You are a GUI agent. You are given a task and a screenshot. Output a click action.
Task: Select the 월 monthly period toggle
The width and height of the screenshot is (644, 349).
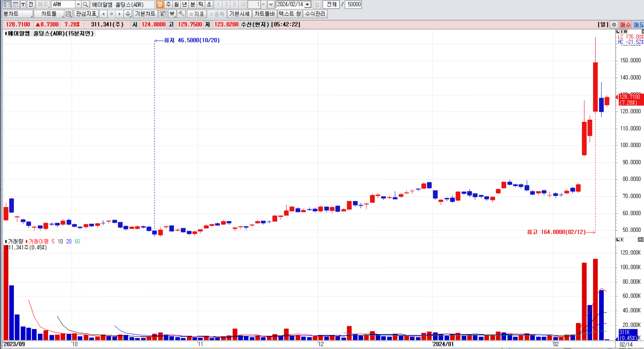coord(176,4)
